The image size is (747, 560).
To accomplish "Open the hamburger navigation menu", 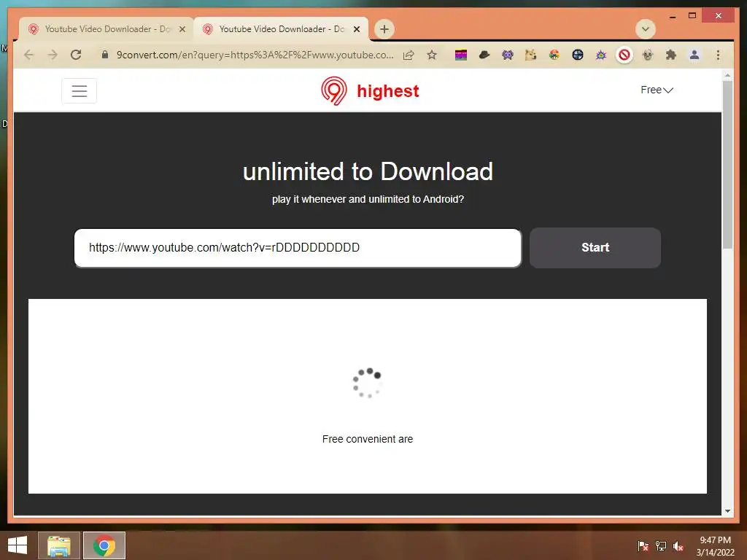I will click(79, 90).
